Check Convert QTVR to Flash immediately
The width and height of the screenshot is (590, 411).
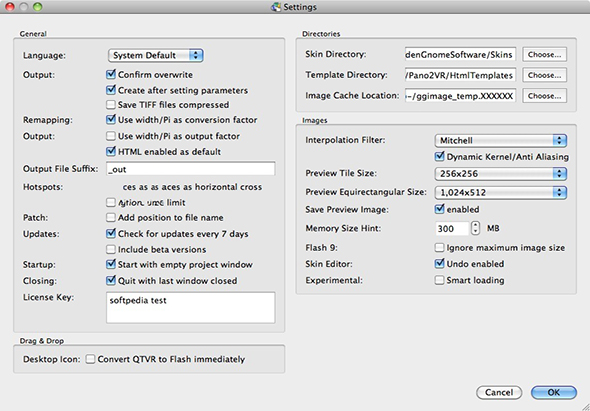tap(90, 359)
